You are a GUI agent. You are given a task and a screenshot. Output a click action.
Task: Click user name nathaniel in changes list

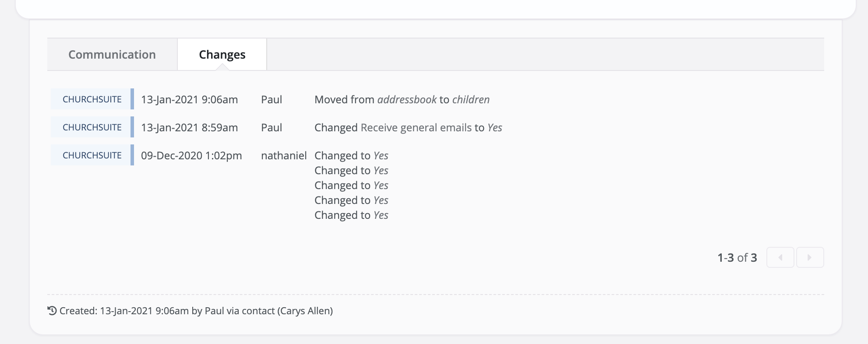[x=284, y=155]
